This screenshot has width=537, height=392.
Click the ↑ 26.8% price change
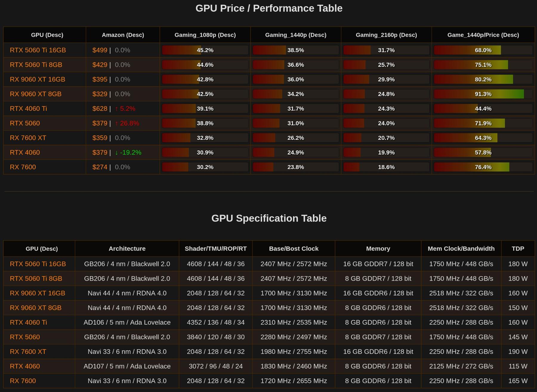pyautogui.click(x=127, y=123)
